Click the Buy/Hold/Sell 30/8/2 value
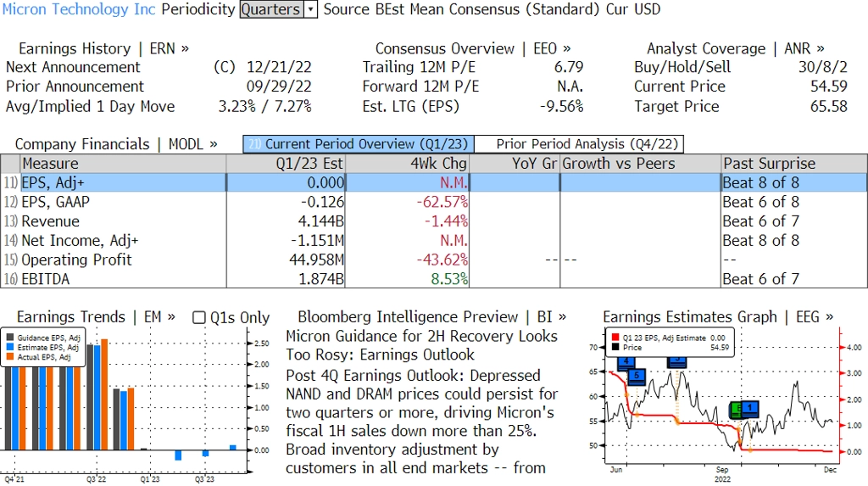Screen dimensions: 868x486 coord(822,67)
